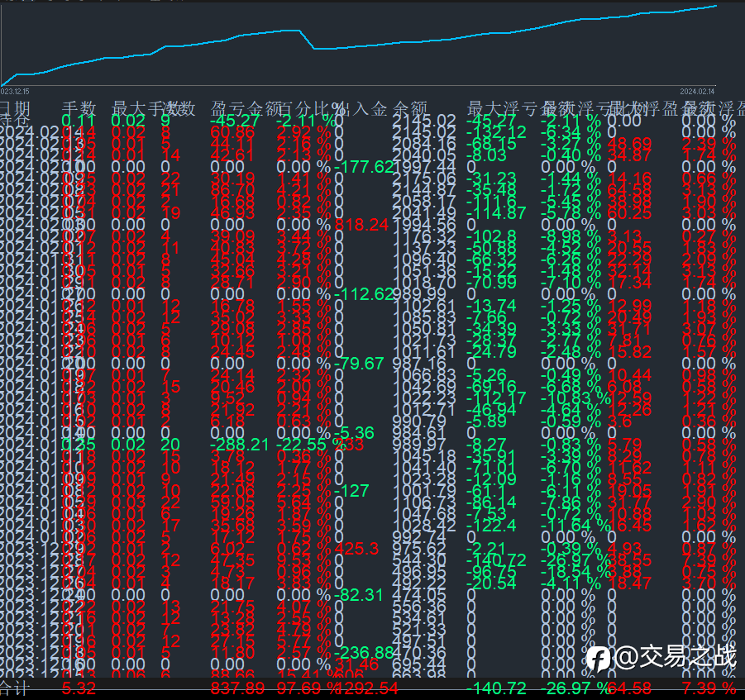
Task: Click balance cell 2175.06
Action: click(424, 178)
